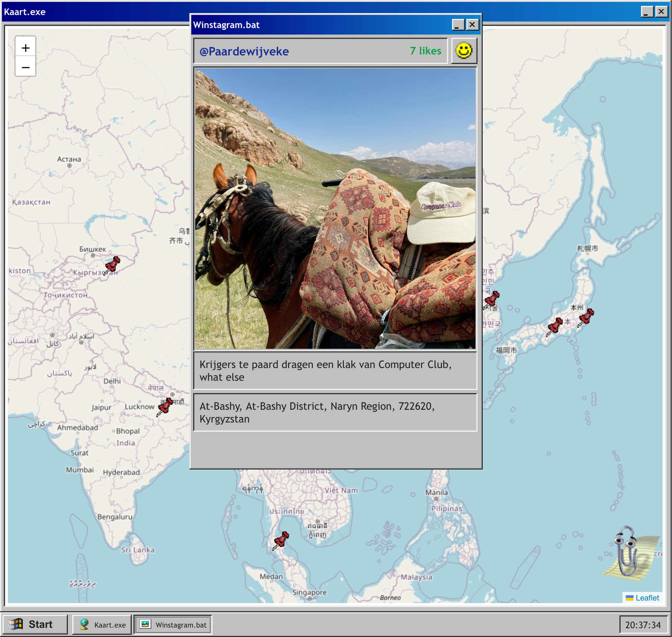
Task: Click the yellow smiley like button
Action: pos(464,51)
